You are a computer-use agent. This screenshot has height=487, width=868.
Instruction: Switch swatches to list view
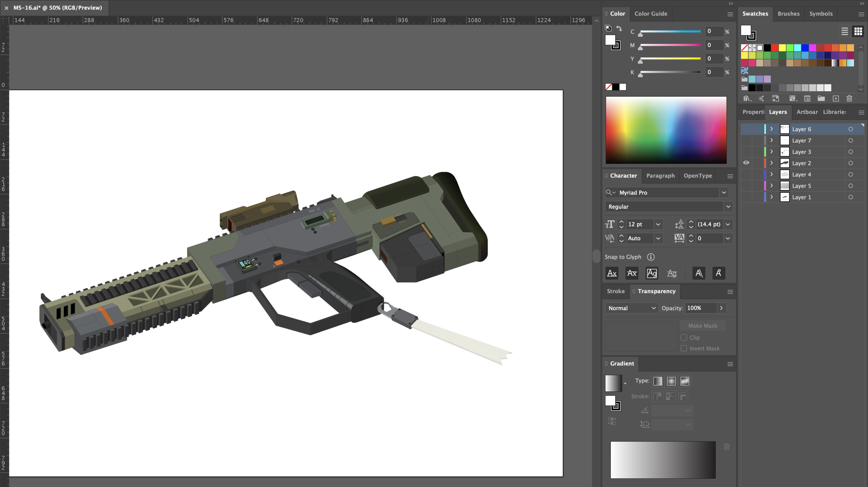(x=844, y=31)
